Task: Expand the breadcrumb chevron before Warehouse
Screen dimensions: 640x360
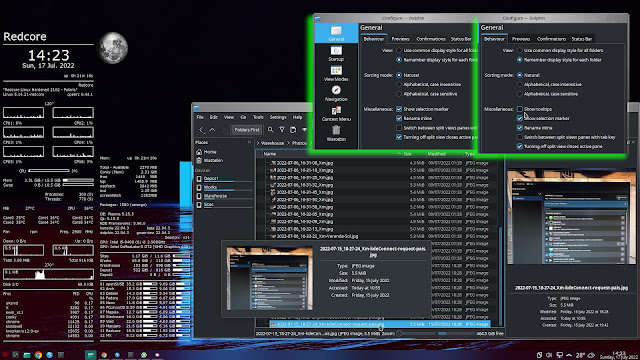Action: point(258,143)
